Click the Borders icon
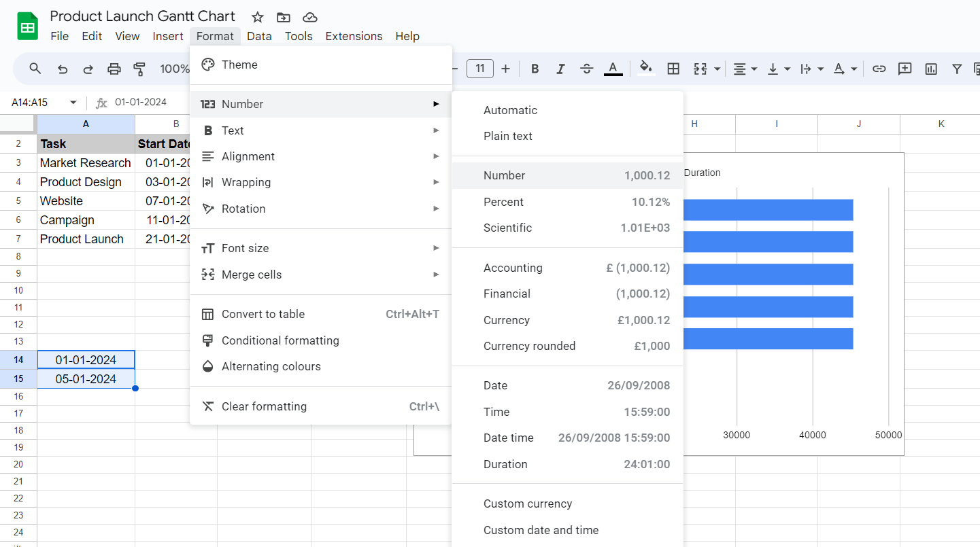 (x=673, y=69)
